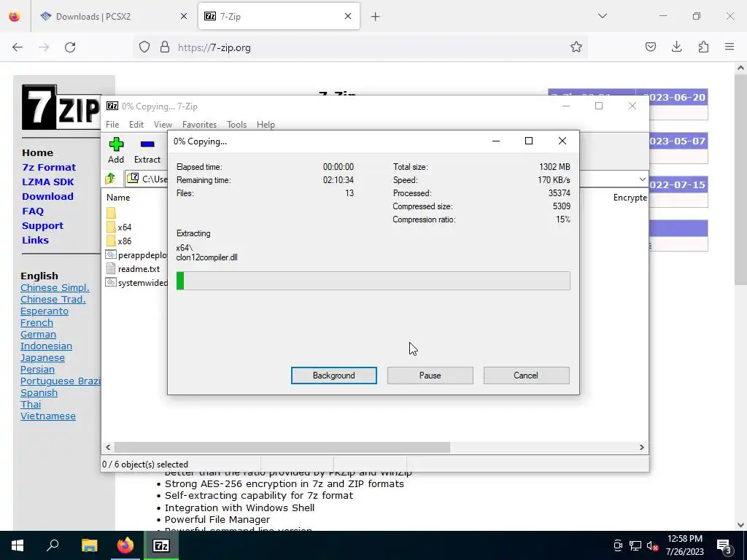Click the 7-Zip horizontal scrollbar thumb
747x560 pixels.
pos(282,447)
